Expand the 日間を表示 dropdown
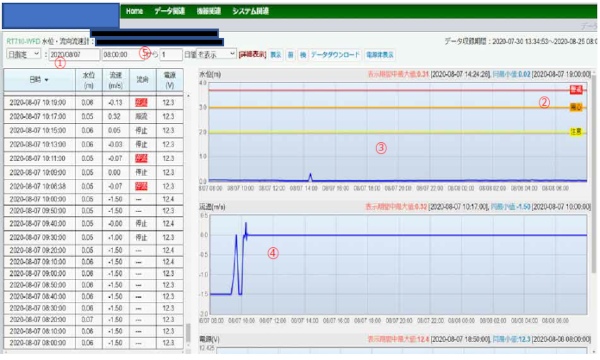Image resolution: width=600 pixels, height=360 pixels. click(217, 54)
